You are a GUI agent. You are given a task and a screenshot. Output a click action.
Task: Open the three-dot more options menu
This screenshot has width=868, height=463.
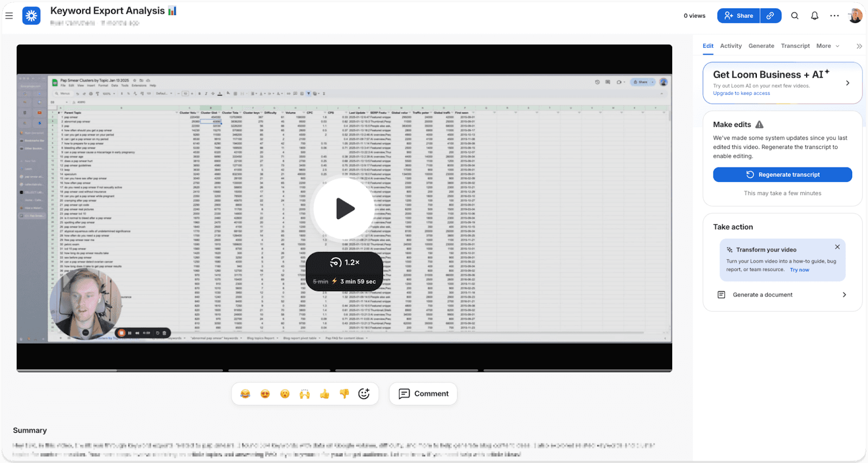pos(834,16)
